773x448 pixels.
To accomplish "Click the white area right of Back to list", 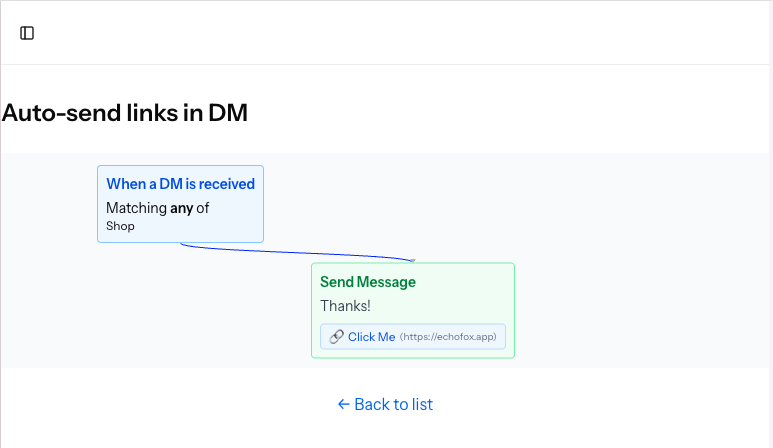I will pos(592,405).
